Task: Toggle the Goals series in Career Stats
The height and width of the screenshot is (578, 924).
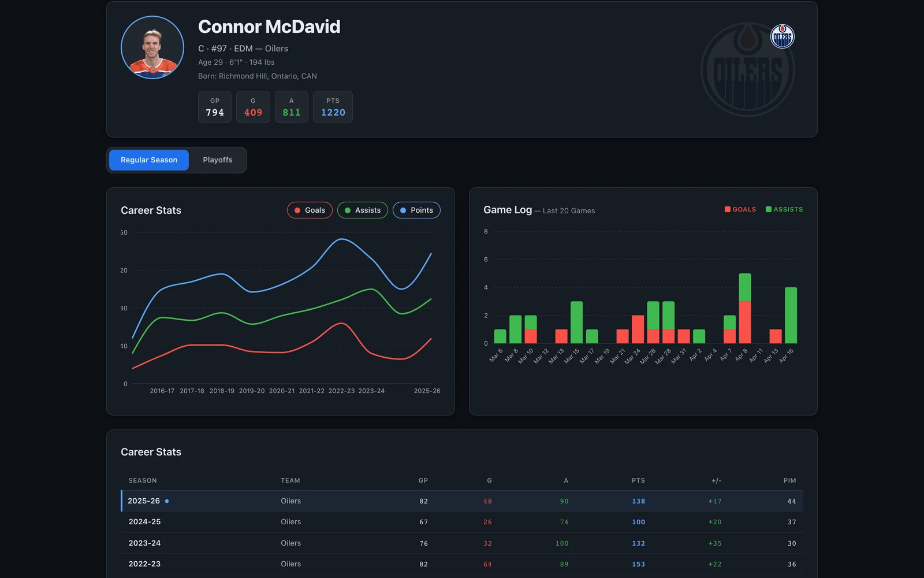Action: click(310, 210)
